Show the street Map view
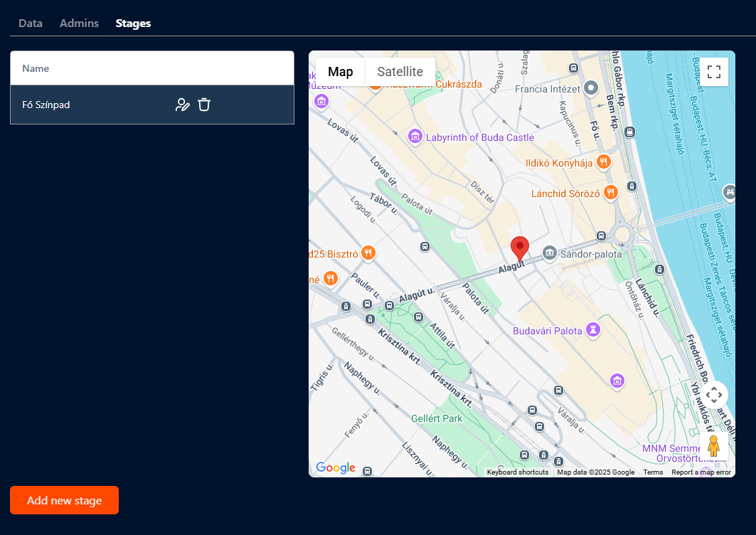This screenshot has height=535, width=756. coord(341,72)
